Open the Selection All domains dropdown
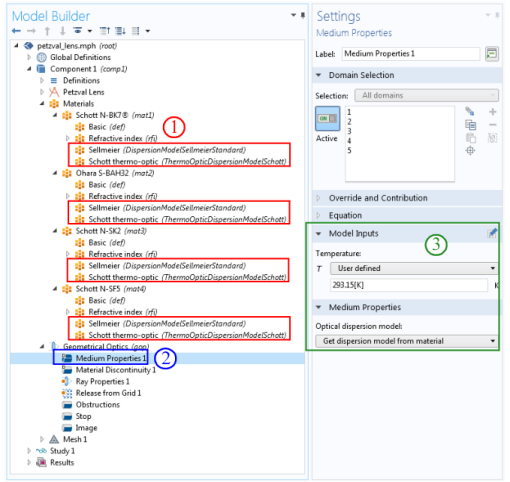This screenshot has height=482, width=510. coord(426,95)
